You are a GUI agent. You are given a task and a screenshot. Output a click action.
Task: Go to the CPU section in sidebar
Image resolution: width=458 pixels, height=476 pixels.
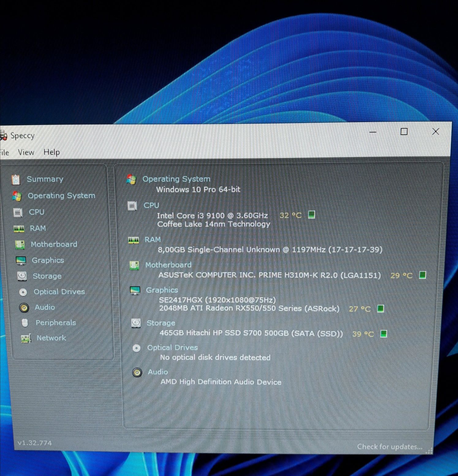pos(36,212)
